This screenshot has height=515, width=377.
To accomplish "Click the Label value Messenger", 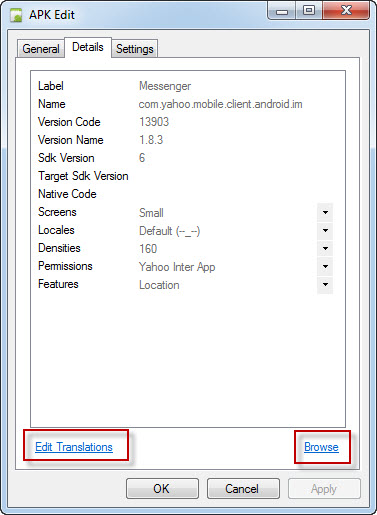I will [165, 86].
